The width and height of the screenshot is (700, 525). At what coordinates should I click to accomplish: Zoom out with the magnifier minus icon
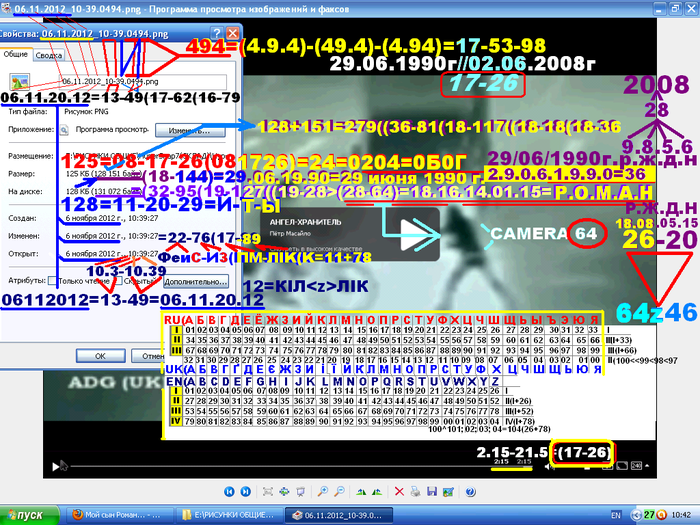[x=339, y=492]
